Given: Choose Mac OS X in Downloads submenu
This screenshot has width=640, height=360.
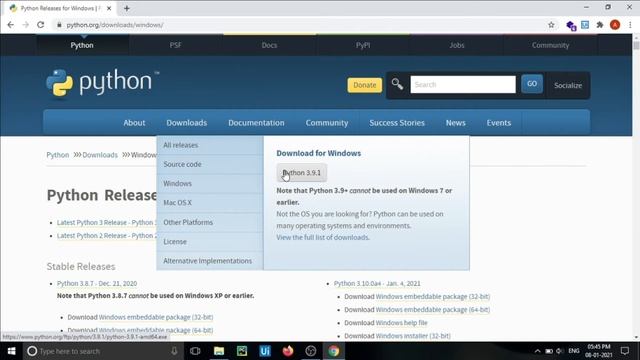Looking at the screenshot, I should pyautogui.click(x=210, y=202).
